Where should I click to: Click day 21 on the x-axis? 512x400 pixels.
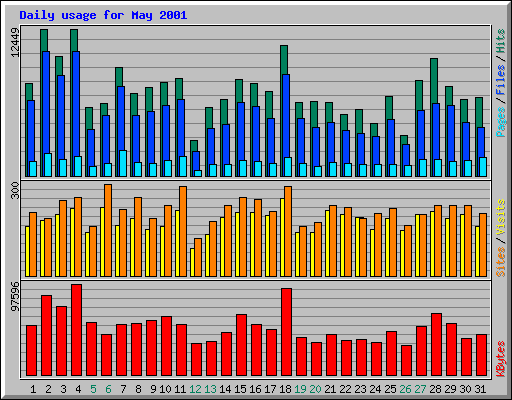330,389
